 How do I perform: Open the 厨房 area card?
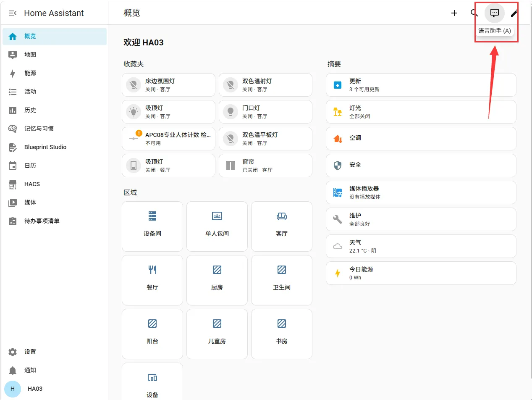[x=217, y=280]
